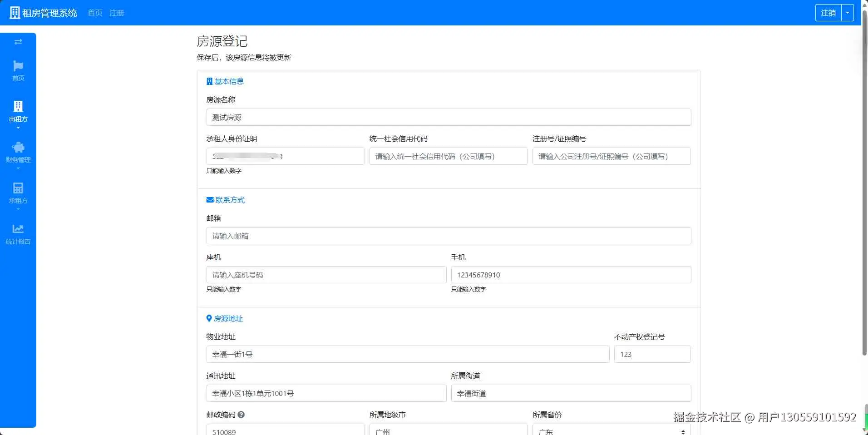Click the 物业地址 input field
Screen dimensions: 868x435
click(x=408, y=354)
